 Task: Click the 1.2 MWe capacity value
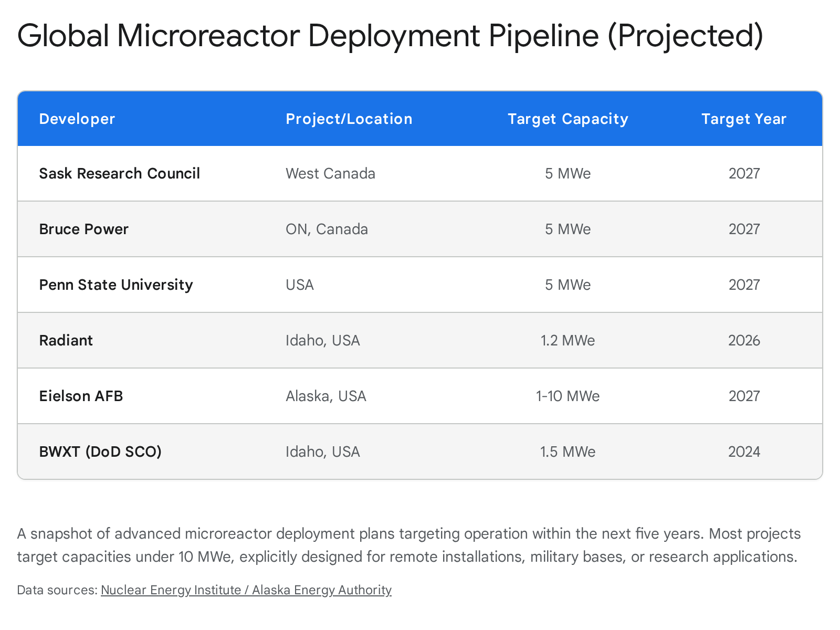(568, 340)
